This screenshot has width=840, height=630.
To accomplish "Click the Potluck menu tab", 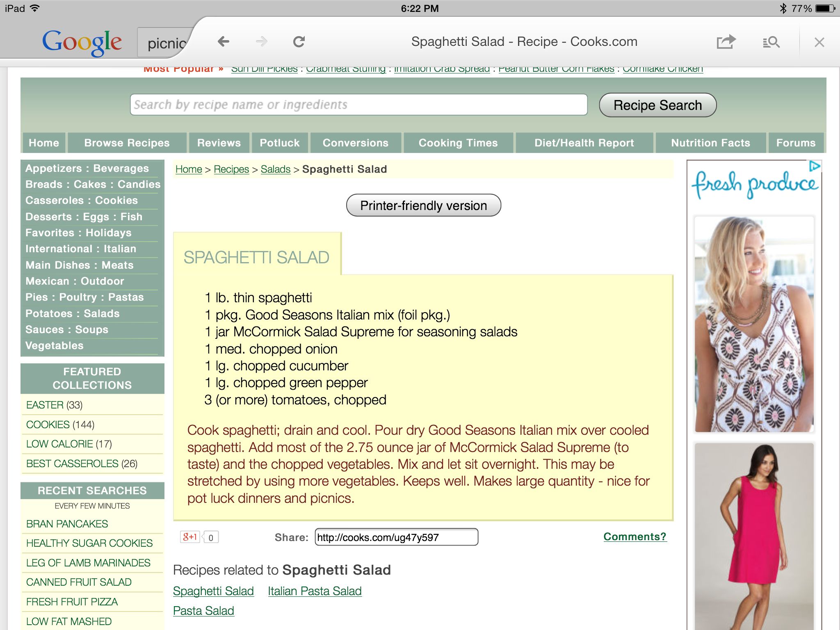I will tap(279, 142).
